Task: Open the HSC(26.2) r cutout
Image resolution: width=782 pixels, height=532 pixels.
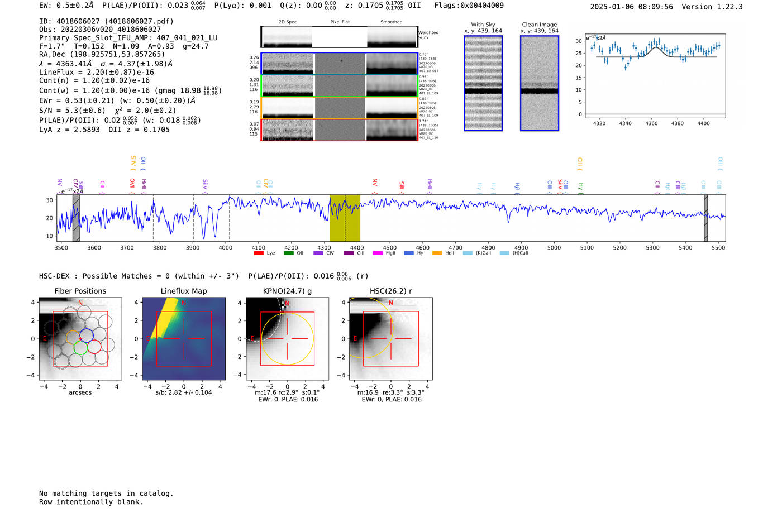Action: pos(391,338)
